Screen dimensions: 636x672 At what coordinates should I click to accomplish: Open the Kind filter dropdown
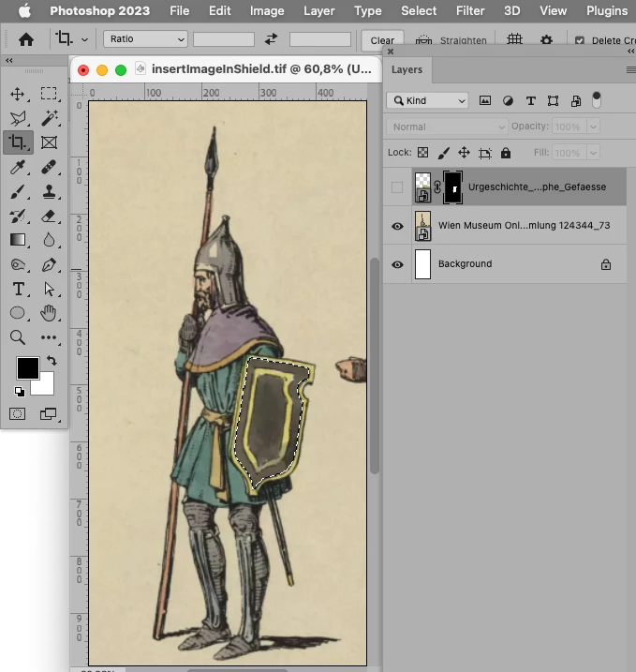coord(427,100)
